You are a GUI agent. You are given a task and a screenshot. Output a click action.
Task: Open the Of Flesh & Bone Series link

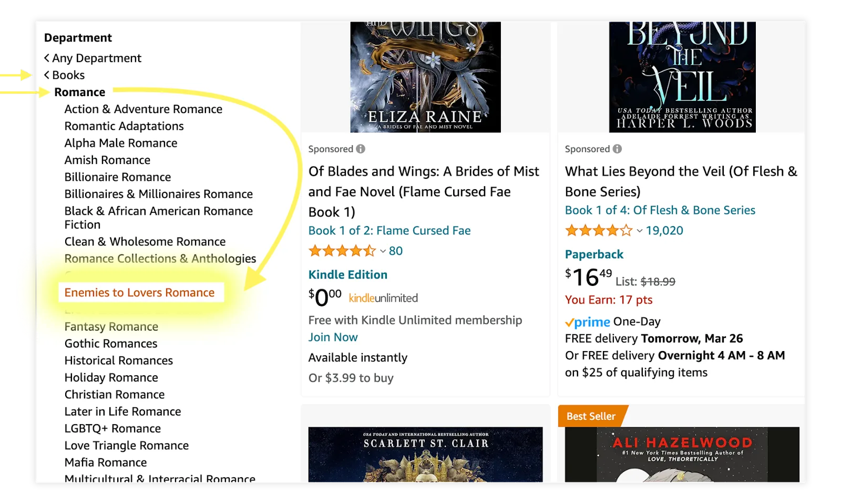click(x=660, y=210)
